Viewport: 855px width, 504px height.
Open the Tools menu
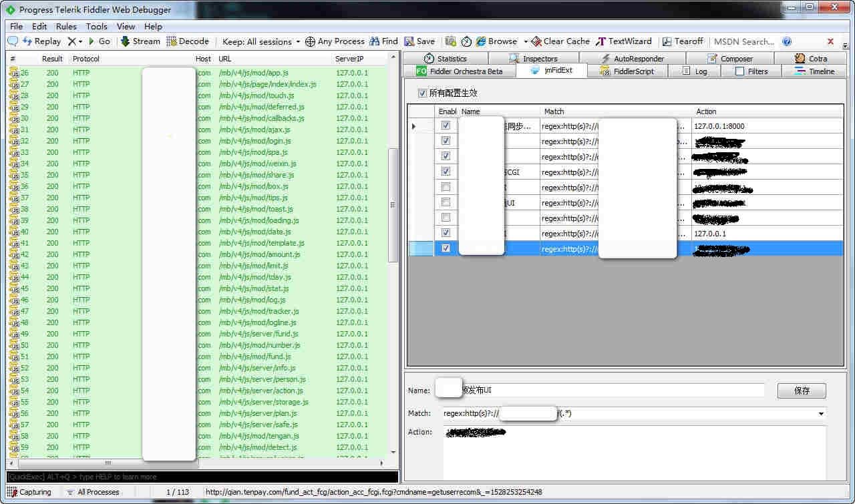coord(96,27)
